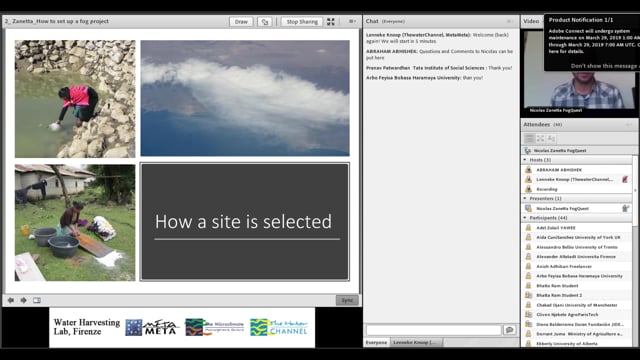Click Domant Juma's participant icon
Image resolution: width=640 pixels, height=360 pixels.
(x=528, y=334)
